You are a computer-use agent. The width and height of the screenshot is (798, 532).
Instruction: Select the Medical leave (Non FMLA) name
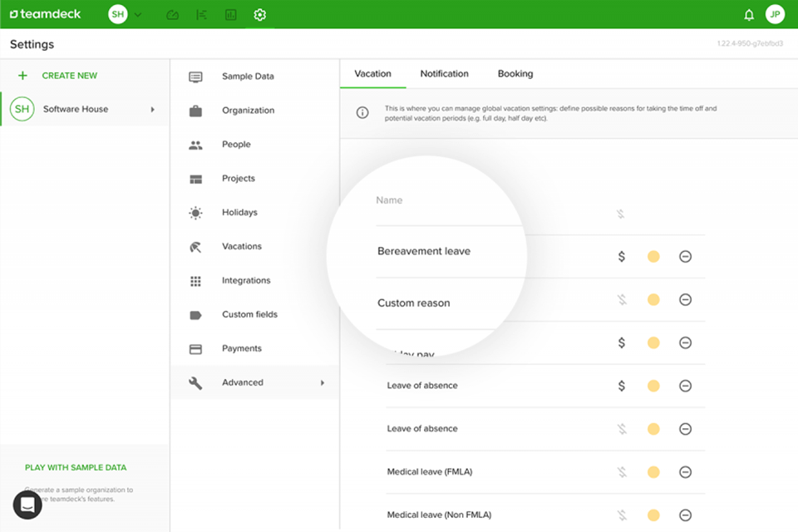click(x=439, y=515)
